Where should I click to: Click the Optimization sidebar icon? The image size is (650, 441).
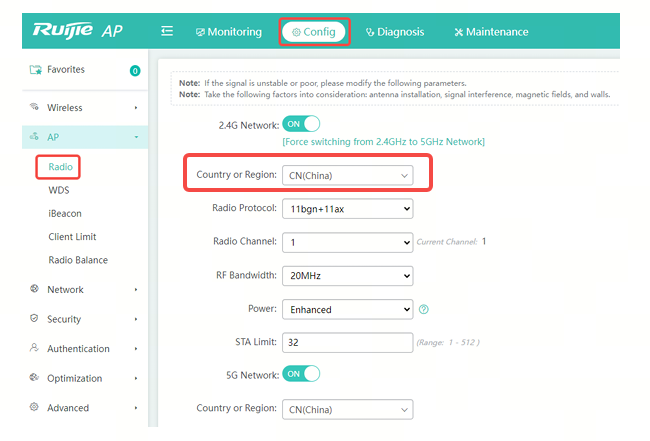[35, 378]
